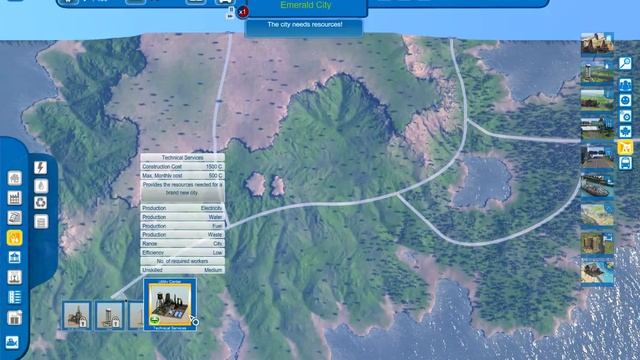640x360 pixels.
Task: Open the gear-shaped overlay icon on right
Action: (625, 116)
